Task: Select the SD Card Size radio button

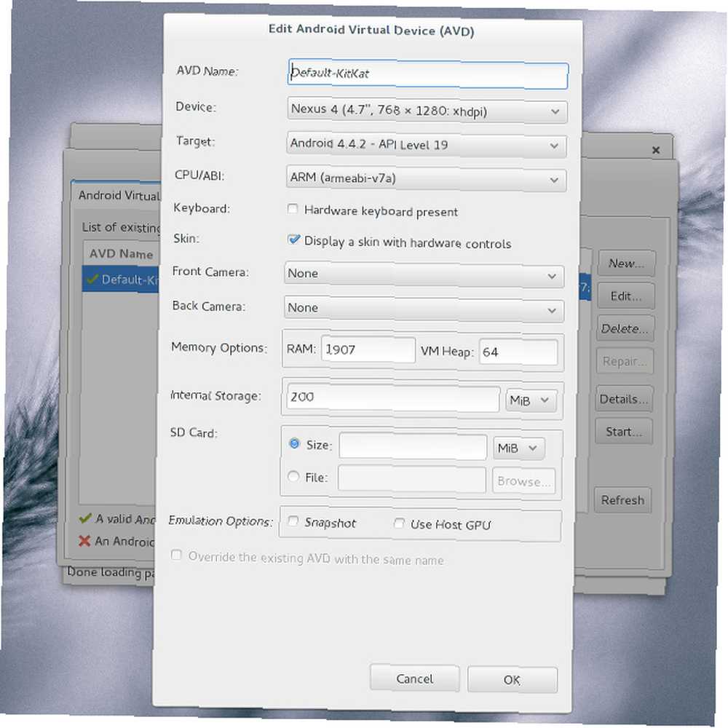Action: [x=294, y=443]
